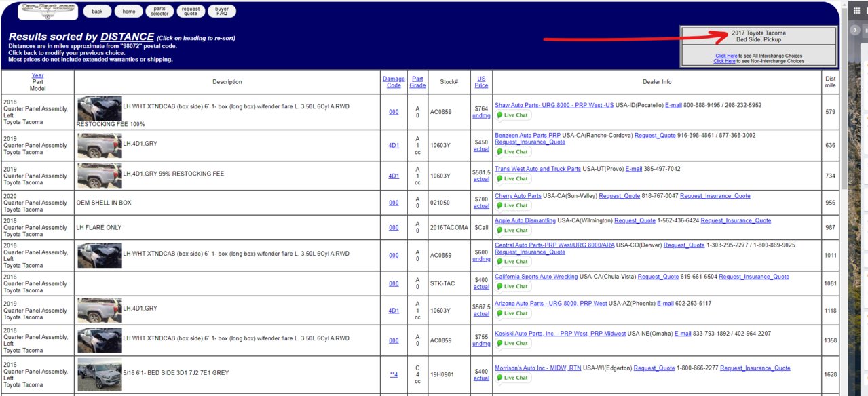Image resolution: width=868 pixels, height=396 pixels.
Task: Sort results by Year column heading
Action: click(x=37, y=75)
